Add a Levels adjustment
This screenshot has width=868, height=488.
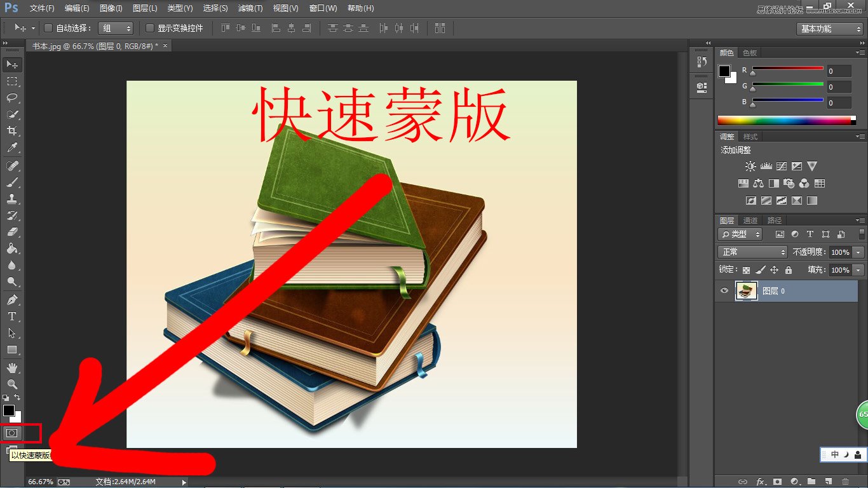(x=766, y=166)
